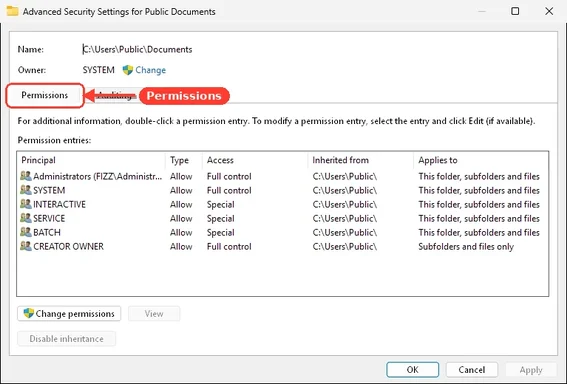Click the group icon for Administrators entry

click(x=26, y=176)
